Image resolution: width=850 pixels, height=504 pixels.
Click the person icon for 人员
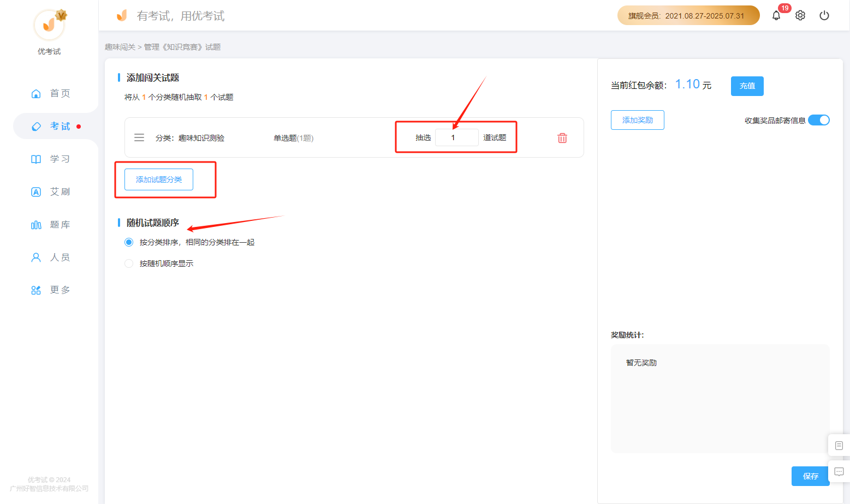coord(36,257)
